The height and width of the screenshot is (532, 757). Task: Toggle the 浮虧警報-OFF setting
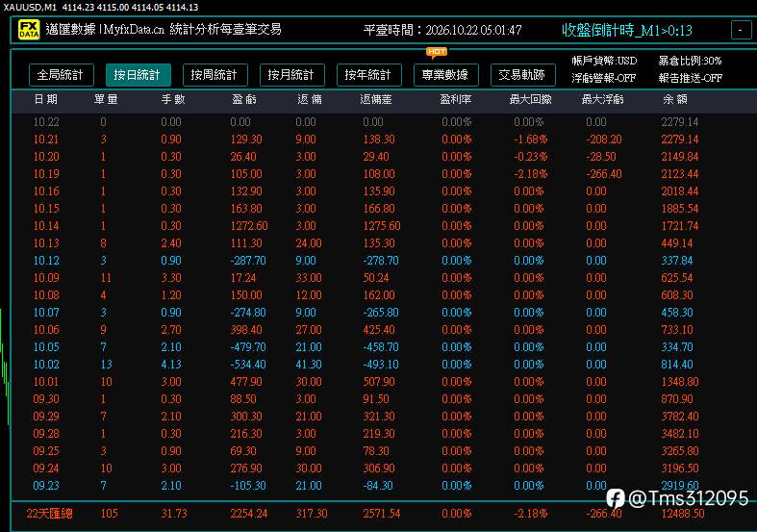(x=603, y=78)
